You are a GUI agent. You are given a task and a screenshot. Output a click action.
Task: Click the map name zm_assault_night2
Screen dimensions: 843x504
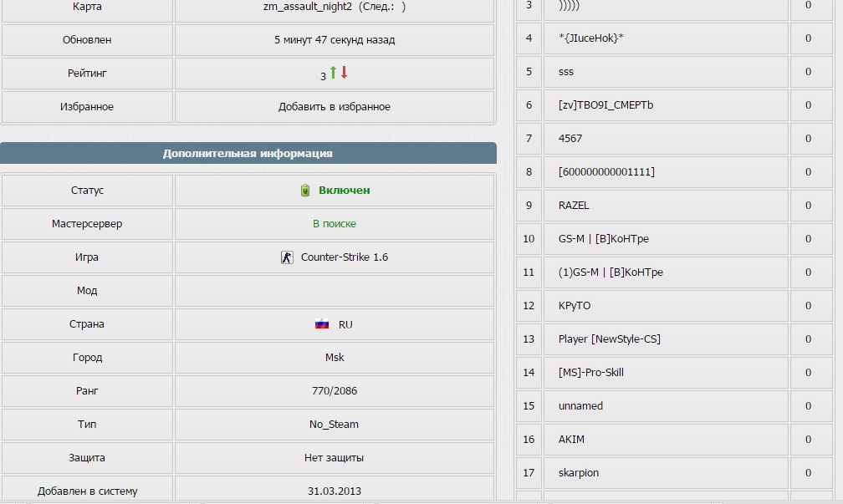pyautogui.click(x=308, y=7)
